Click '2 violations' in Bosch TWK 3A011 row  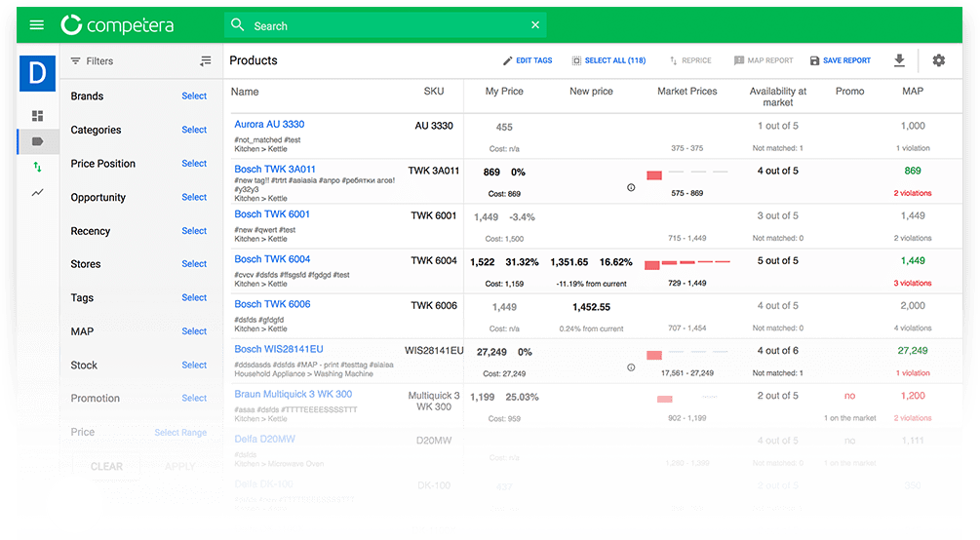coord(913,193)
